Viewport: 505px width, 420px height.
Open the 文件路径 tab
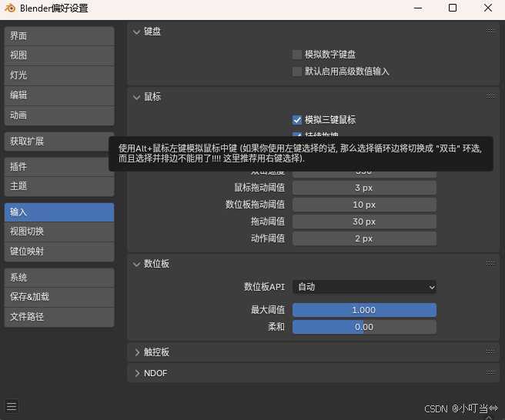(59, 317)
